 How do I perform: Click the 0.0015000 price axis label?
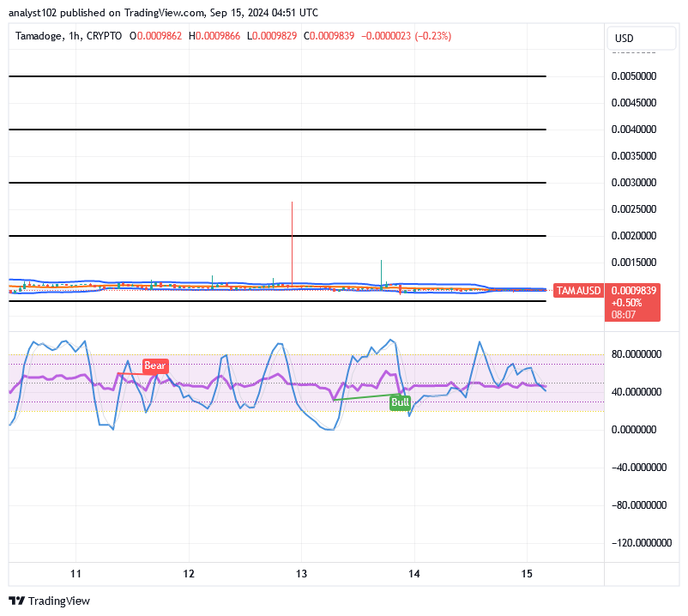point(634,263)
